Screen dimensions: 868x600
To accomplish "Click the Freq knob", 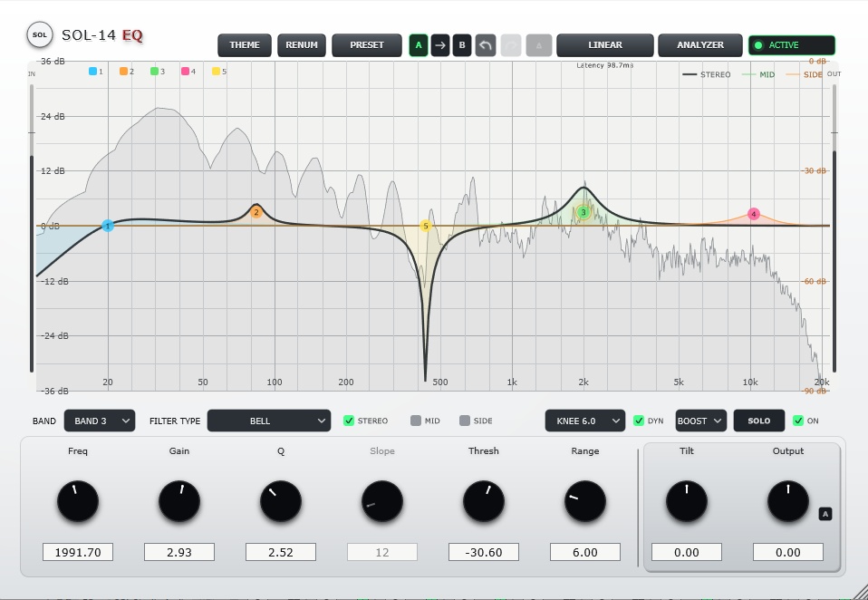I will (78, 501).
